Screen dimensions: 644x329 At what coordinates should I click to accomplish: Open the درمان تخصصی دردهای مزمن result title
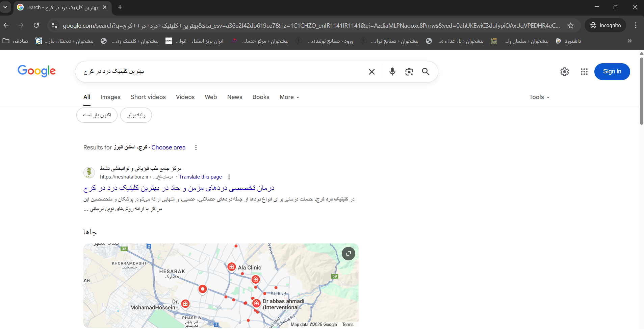pos(179,188)
